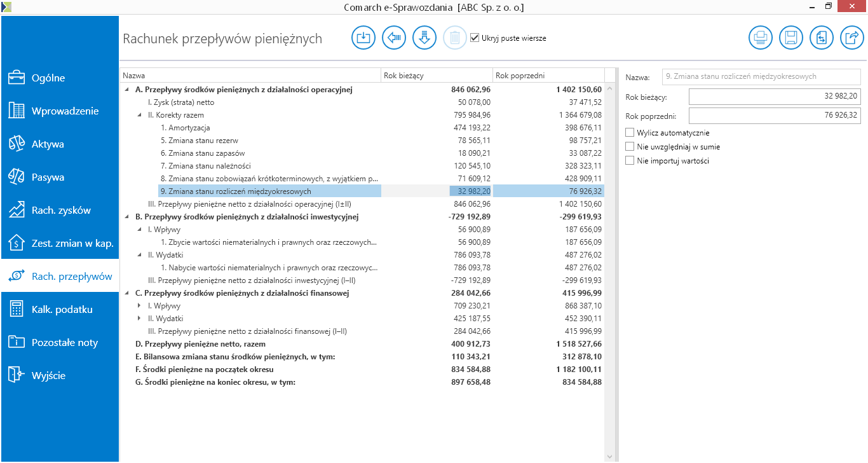The image size is (868, 463).
Task: Click the Wyjście exit door icon
Action: tap(16, 375)
